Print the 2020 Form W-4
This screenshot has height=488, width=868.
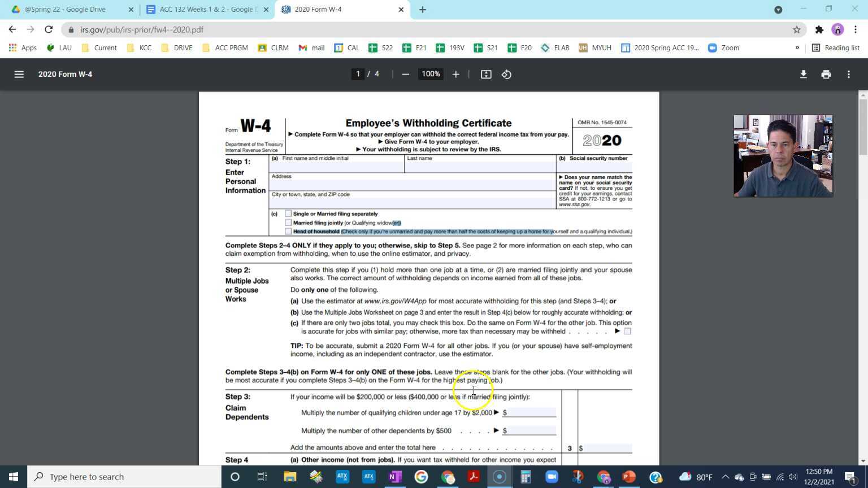pyautogui.click(x=826, y=74)
